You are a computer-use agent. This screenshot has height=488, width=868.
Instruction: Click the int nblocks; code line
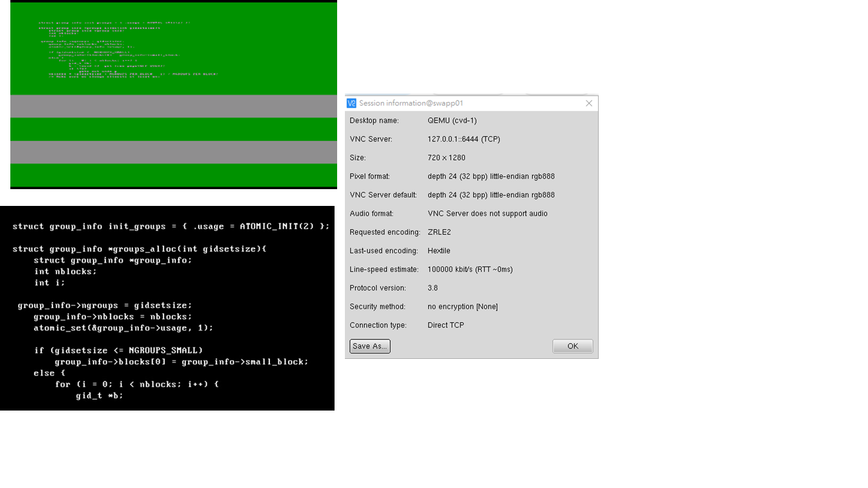[65, 272]
